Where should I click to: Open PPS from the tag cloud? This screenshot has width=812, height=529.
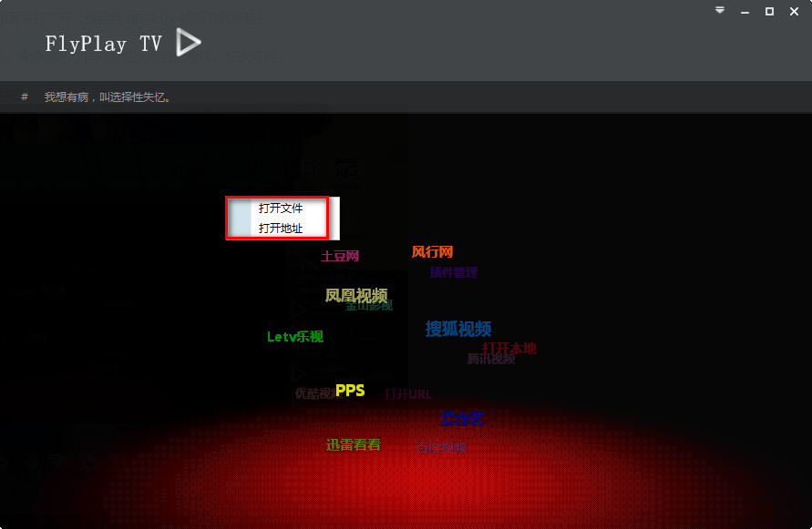[x=350, y=391]
